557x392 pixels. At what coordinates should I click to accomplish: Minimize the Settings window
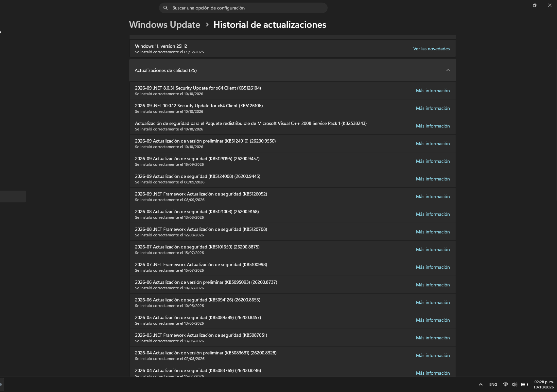tap(520, 5)
